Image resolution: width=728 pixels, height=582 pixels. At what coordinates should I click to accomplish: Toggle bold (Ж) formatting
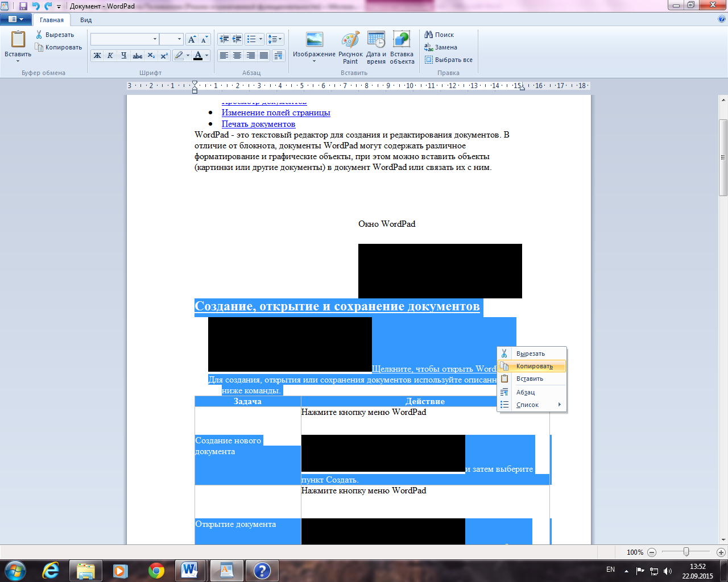coord(97,55)
